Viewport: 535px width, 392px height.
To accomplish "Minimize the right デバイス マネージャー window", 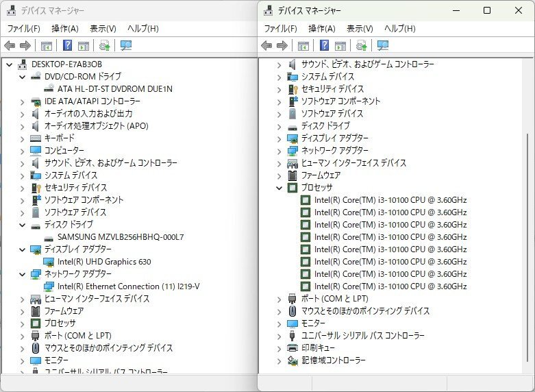I will (x=456, y=10).
